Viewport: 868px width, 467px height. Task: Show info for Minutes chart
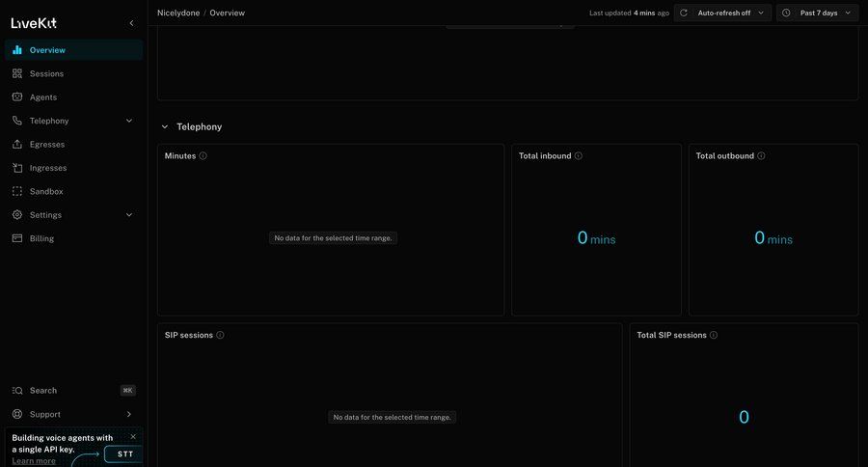tap(203, 155)
